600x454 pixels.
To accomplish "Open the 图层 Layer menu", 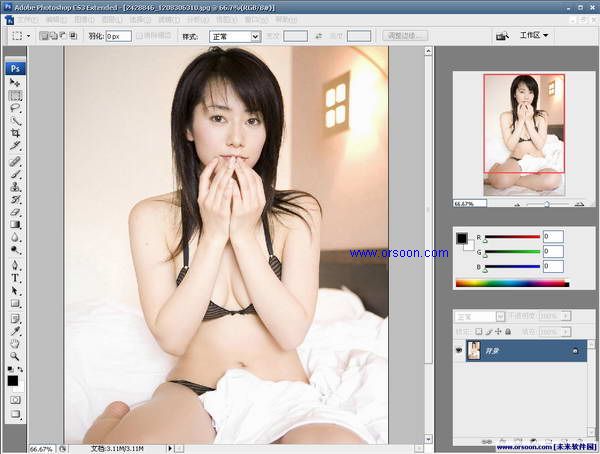I will (111, 19).
